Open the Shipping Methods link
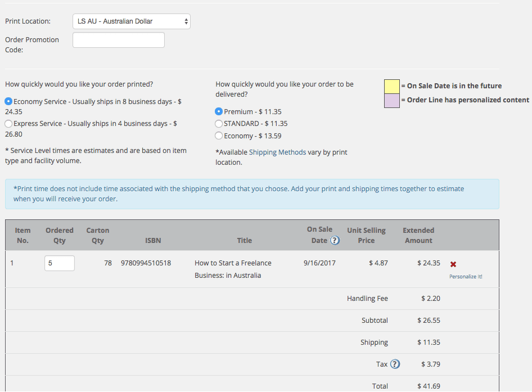The height and width of the screenshot is (392, 532). (277, 152)
